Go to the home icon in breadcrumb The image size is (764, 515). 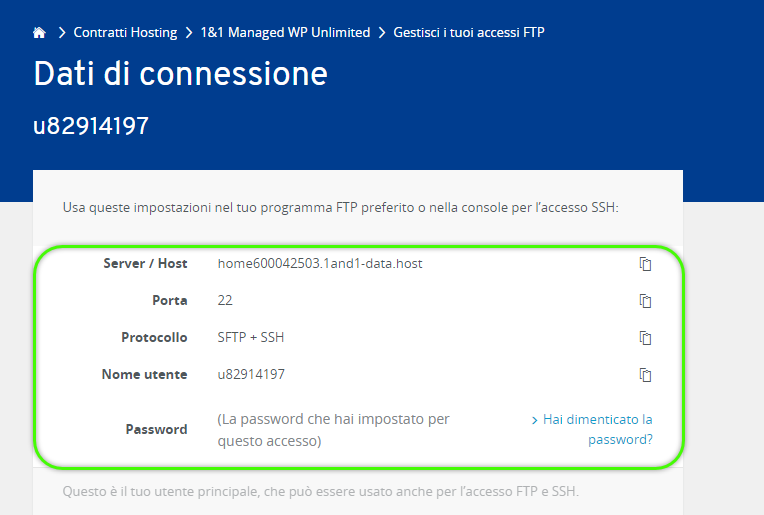(39, 33)
